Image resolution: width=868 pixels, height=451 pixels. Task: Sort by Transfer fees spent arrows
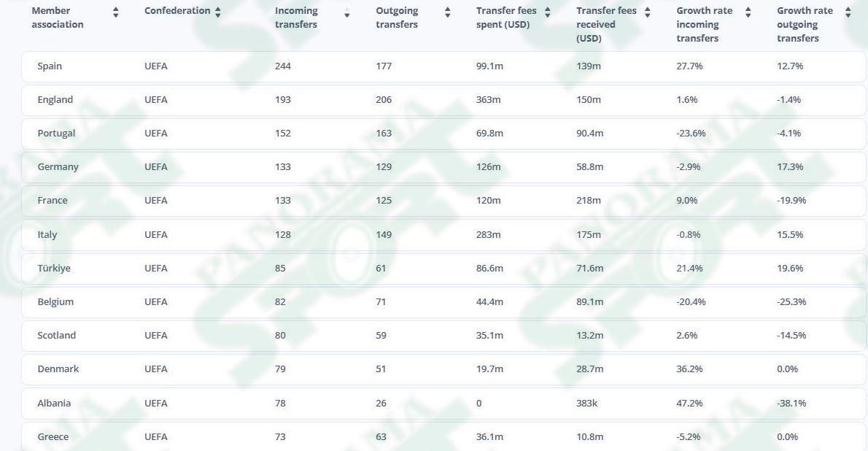click(x=548, y=12)
